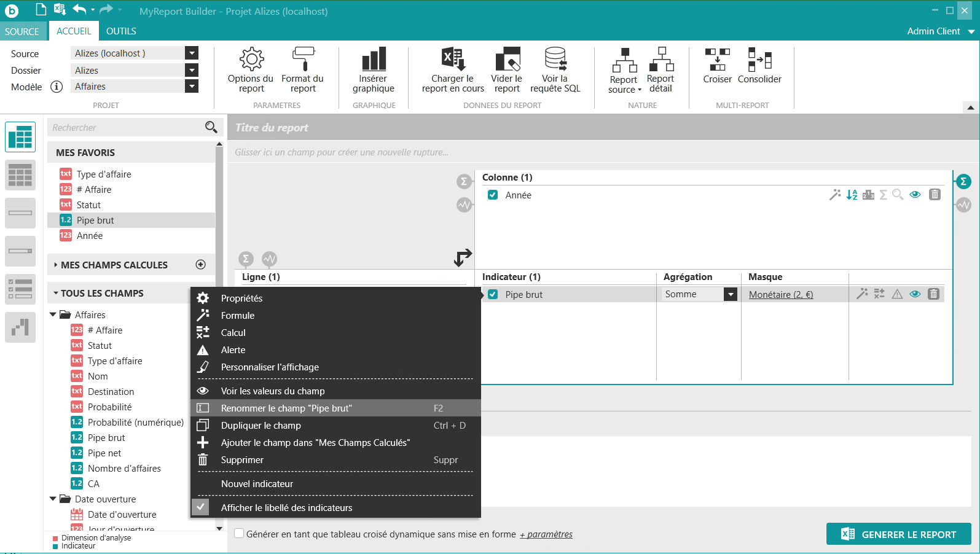980x554 pixels.
Task: Open the Modèle Affaires dropdown
Action: coord(192,87)
